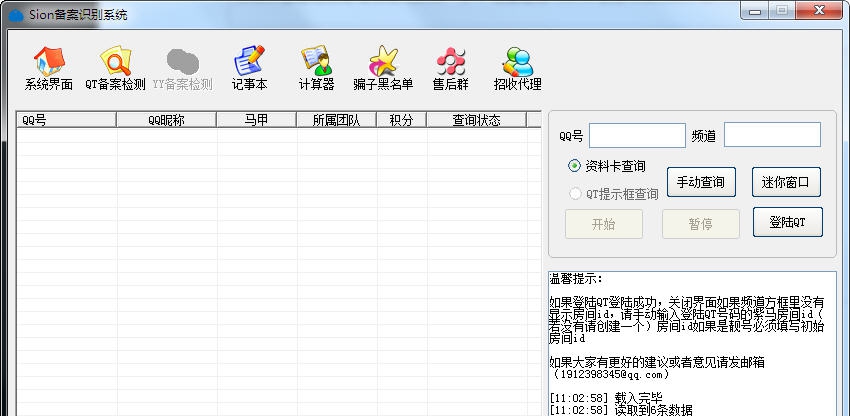Focus the QQ号 input field
Image resolution: width=850 pixels, height=416 pixels.
point(638,135)
